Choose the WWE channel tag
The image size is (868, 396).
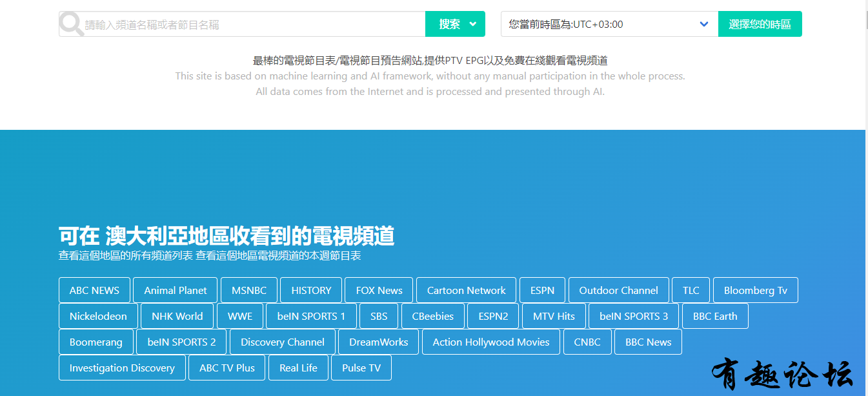[x=240, y=316]
